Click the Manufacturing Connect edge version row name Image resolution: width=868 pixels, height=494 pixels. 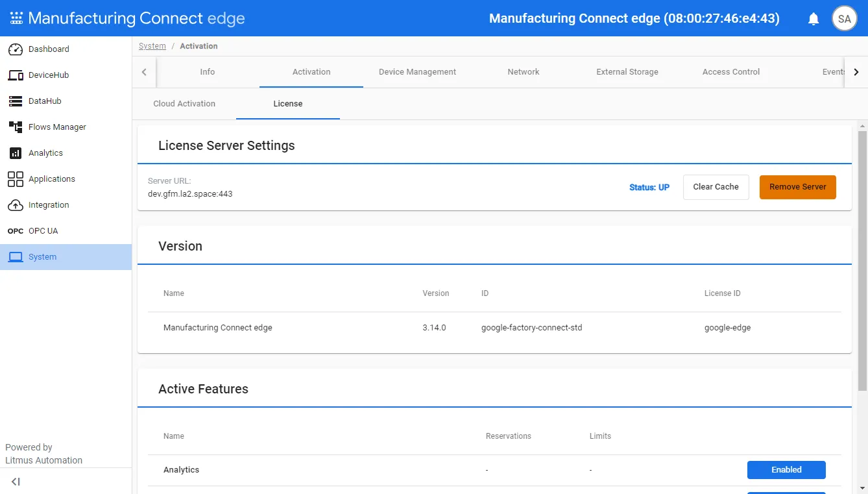218,328
